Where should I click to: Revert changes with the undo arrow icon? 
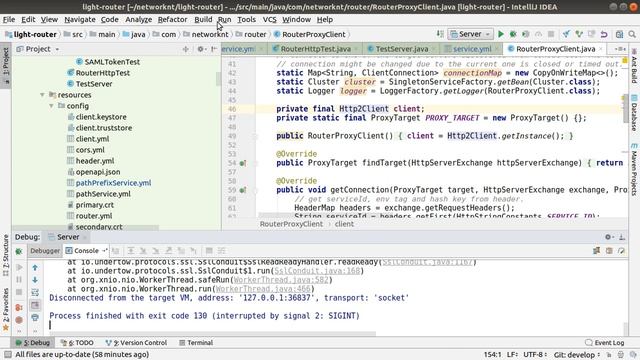[x=604, y=34]
